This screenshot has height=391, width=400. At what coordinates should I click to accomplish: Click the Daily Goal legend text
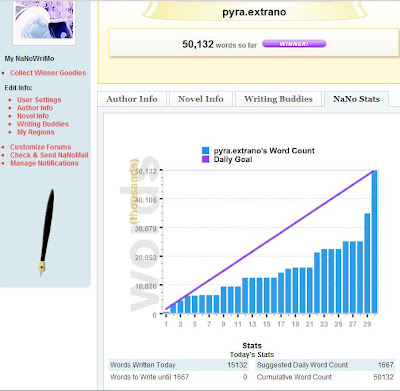point(233,159)
